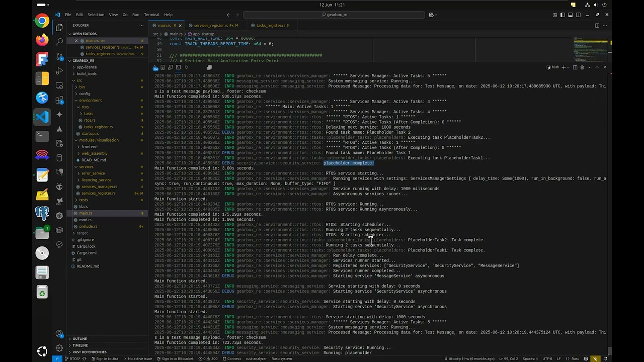The height and width of the screenshot is (362, 644).
Task: Open the Terminal menu
Action: click(x=151, y=15)
